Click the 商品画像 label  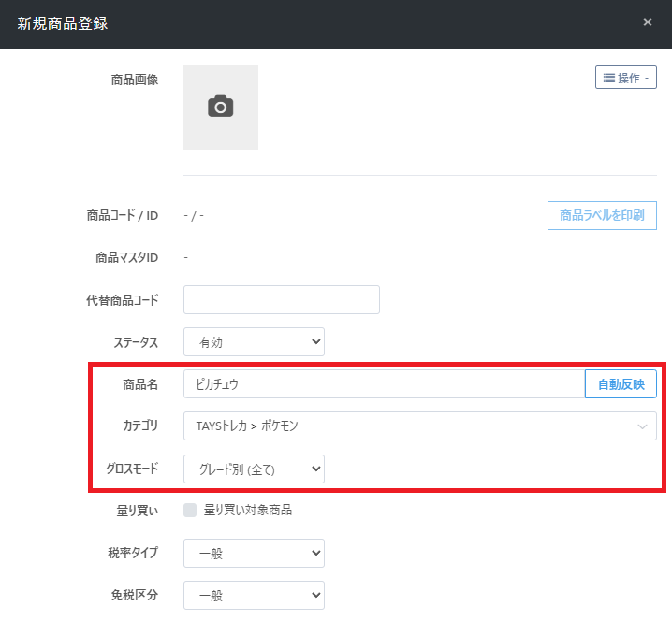coord(134,79)
